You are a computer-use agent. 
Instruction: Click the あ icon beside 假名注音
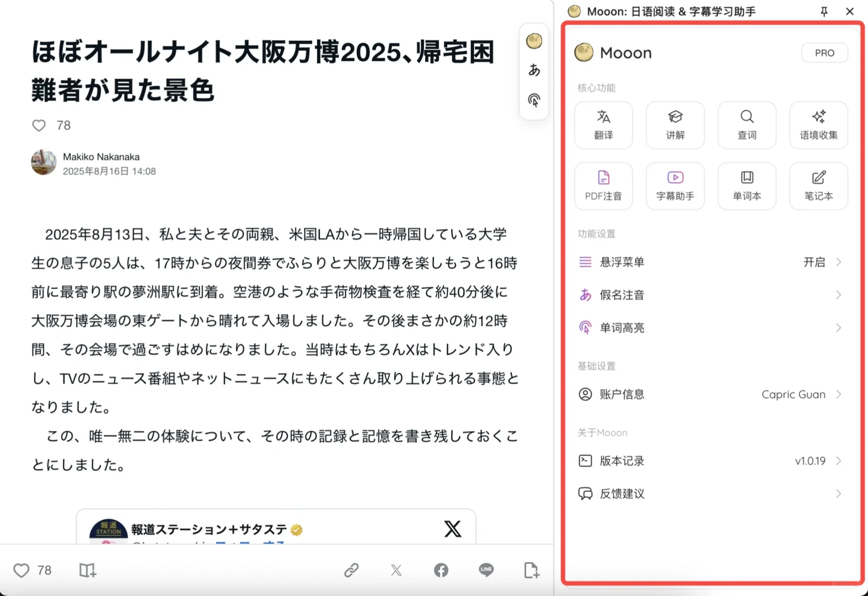click(x=585, y=295)
